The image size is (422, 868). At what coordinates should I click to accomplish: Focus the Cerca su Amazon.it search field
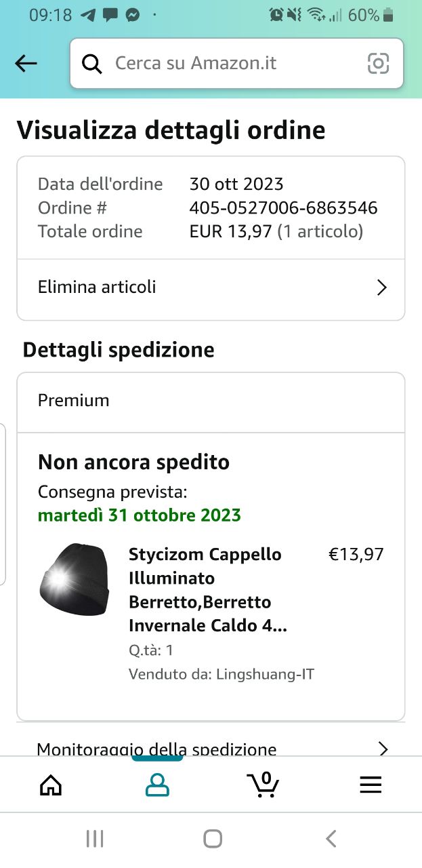pyautogui.click(x=230, y=64)
